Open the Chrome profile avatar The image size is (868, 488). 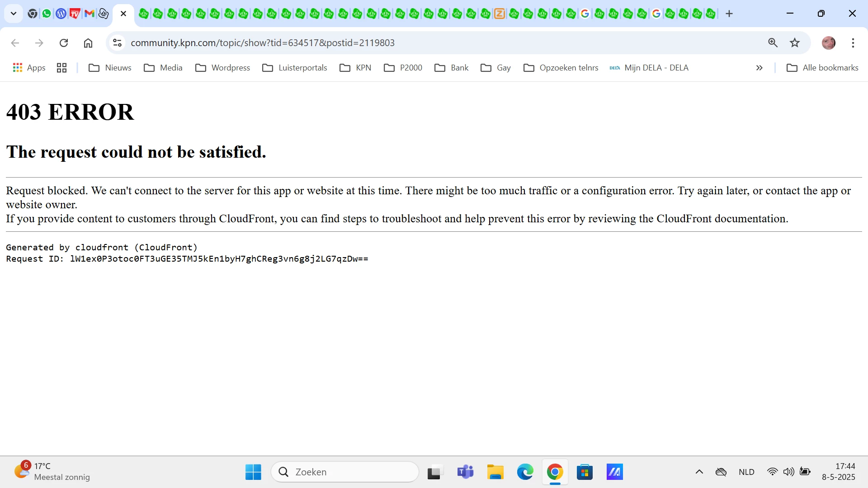click(x=828, y=43)
